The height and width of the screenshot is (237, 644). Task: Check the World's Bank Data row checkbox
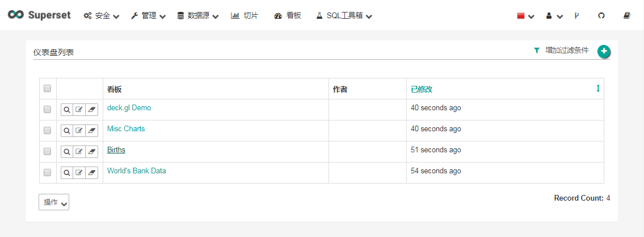coord(47,172)
